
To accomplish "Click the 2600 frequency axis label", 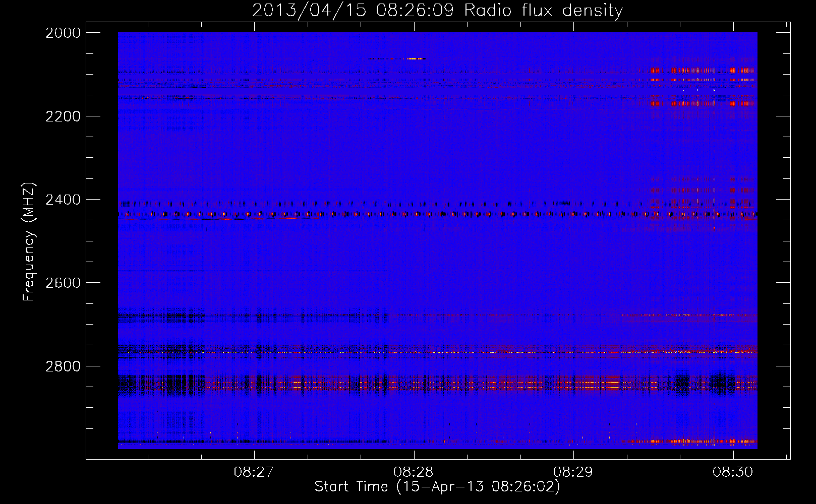I will pyautogui.click(x=63, y=283).
